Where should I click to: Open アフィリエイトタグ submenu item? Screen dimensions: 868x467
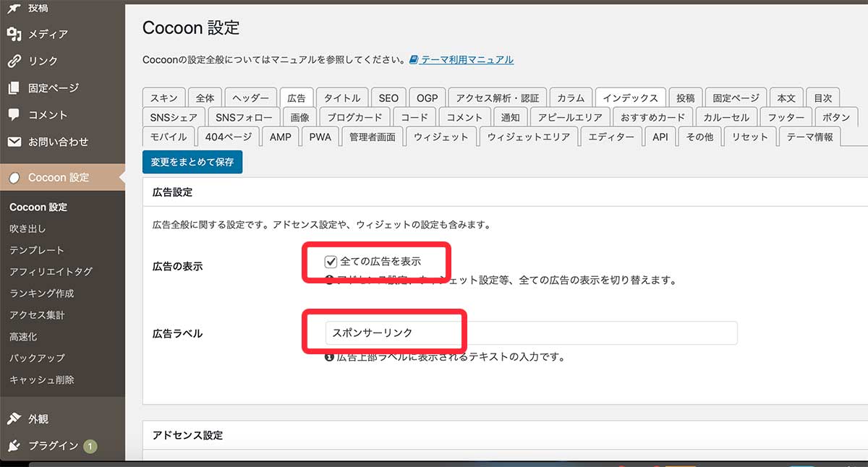(51, 272)
